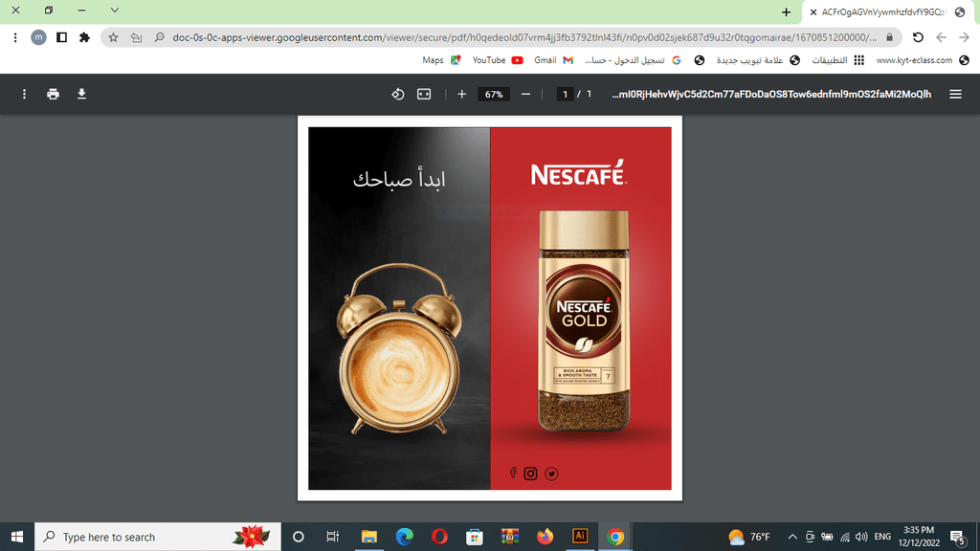Click the zoom magnifier icon in address bar
Viewport: 980px width, 551px height.
coord(160,37)
